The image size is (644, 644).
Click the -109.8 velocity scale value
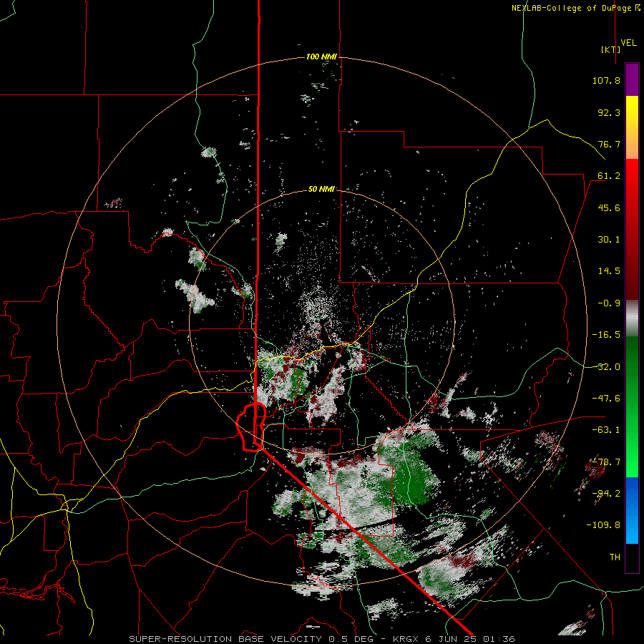click(603, 525)
